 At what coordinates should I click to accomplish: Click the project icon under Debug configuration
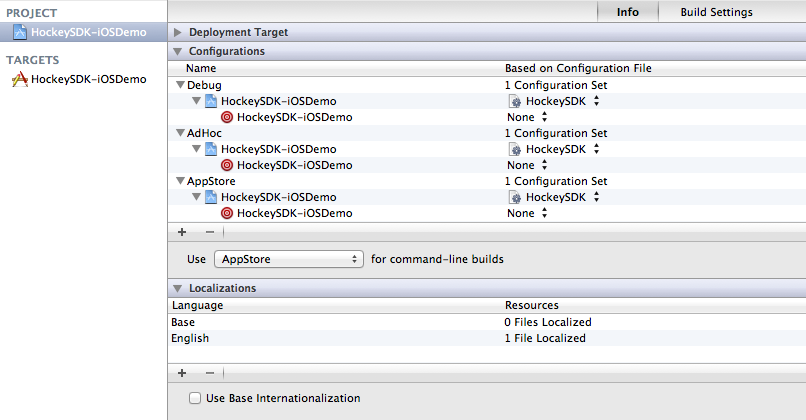211,101
